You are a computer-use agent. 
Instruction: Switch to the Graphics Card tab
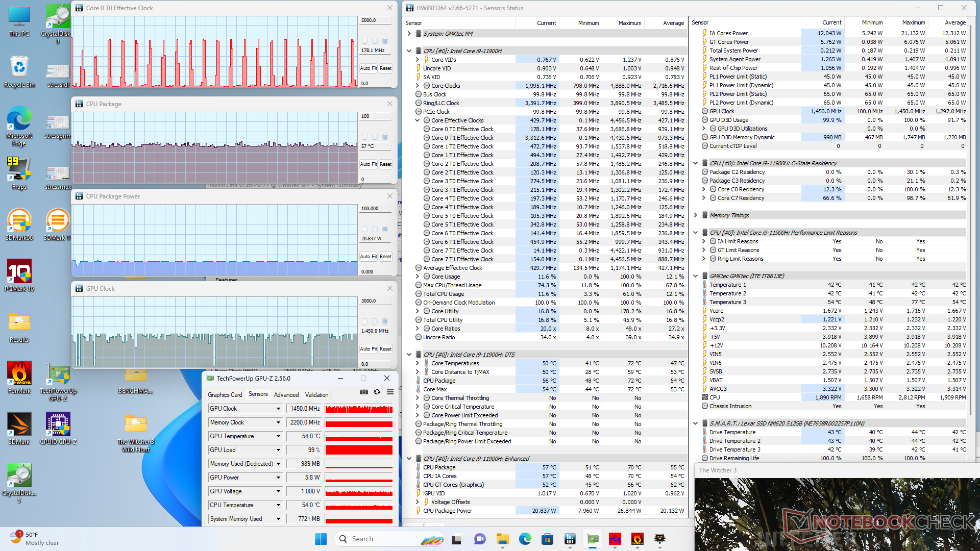pyautogui.click(x=225, y=395)
